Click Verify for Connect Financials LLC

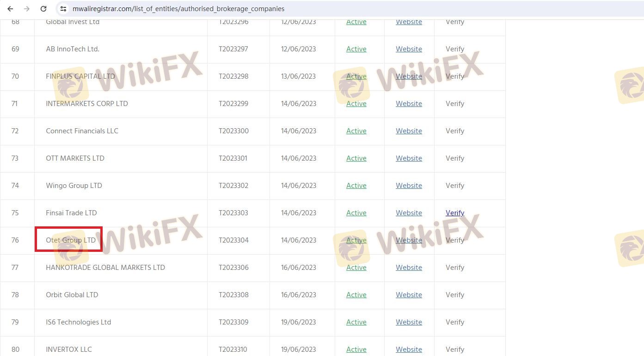[x=455, y=131]
